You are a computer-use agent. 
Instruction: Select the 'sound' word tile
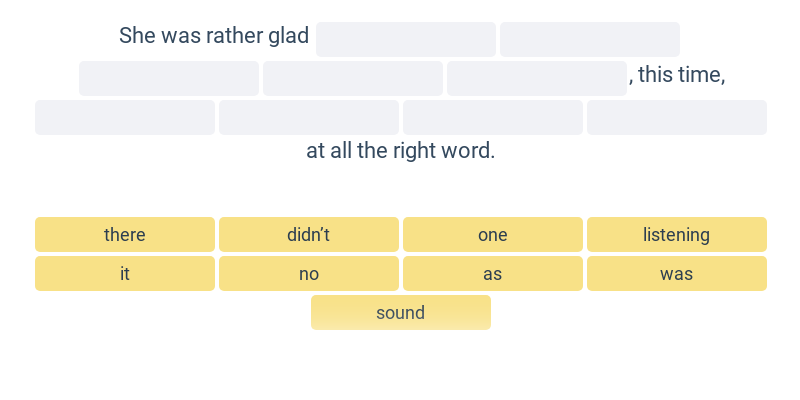click(401, 312)
